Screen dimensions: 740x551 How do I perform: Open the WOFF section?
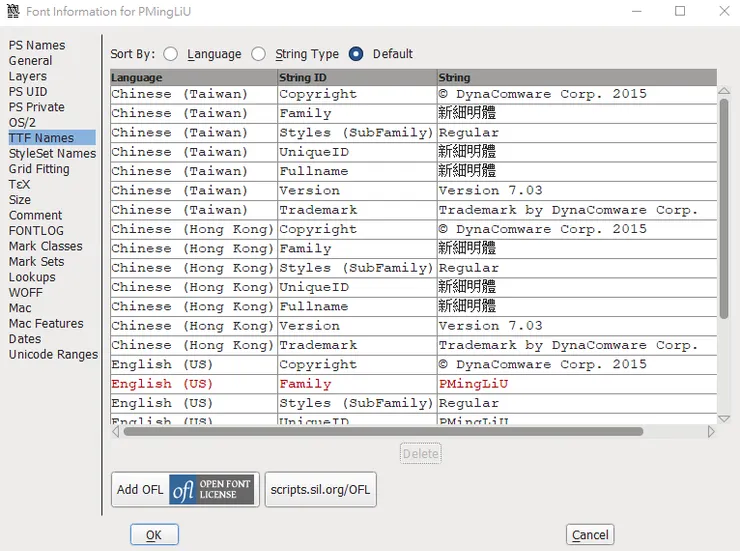tap(25, 292)
